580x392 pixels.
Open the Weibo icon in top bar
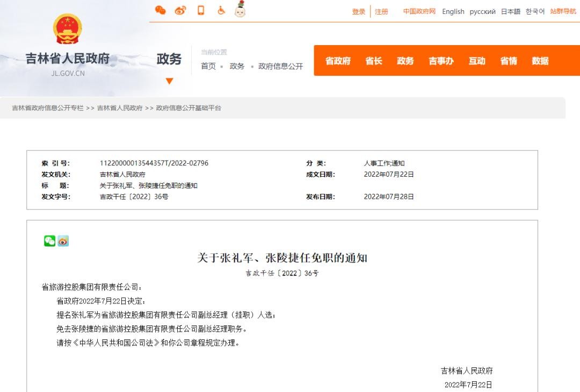180,10
